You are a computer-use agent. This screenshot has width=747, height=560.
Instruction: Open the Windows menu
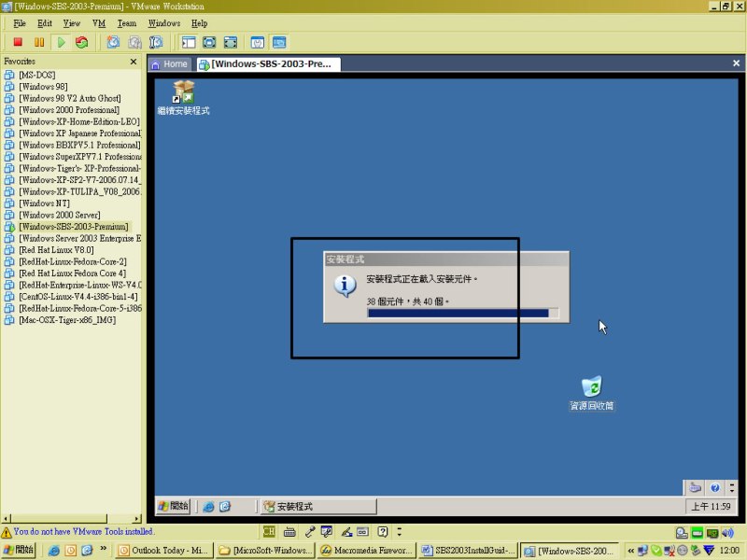(164, 23)
